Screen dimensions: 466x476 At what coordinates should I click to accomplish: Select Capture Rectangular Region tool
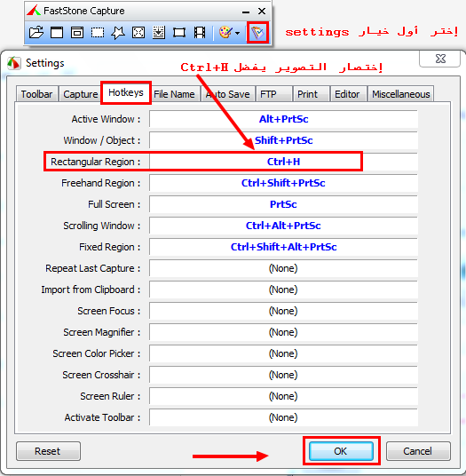point(98,33)
